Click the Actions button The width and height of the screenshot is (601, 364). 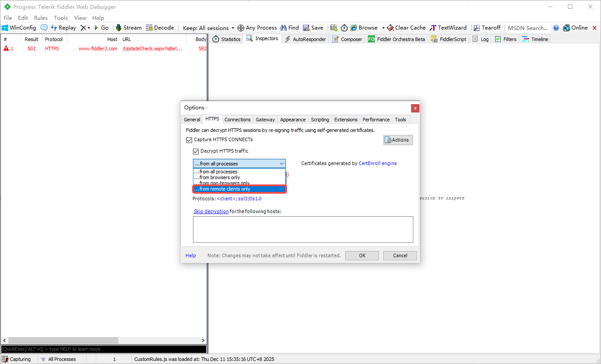click(x=398, y=140)
